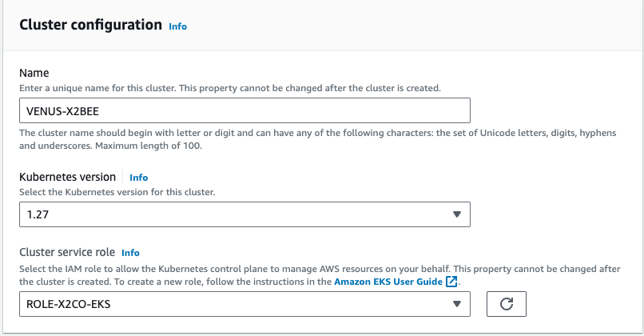Image resolution: width=644 pixels, height=336 pixels.
Task: Expand the ROLE-X2CO-EKS role dropdown
Action: tap(240, 303)
